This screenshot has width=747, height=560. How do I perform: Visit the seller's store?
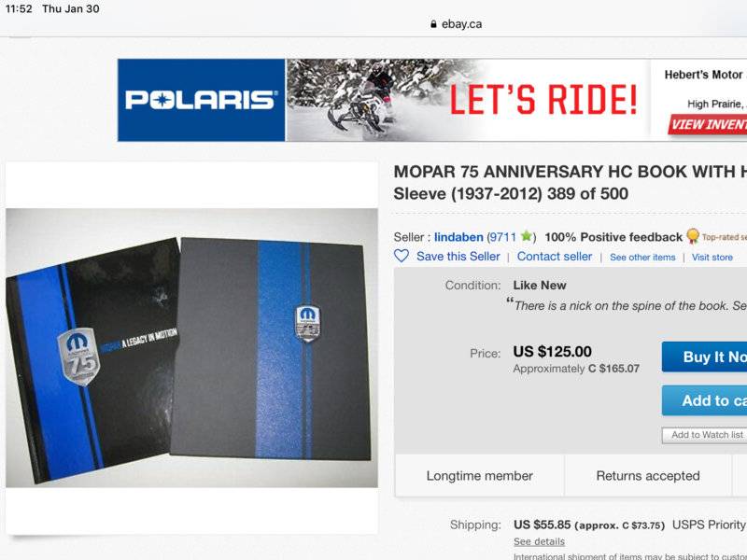[x=712, y=258]
